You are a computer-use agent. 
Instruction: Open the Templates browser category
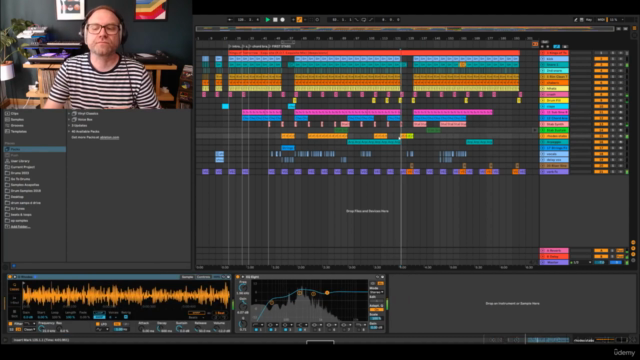pos(19,131)
